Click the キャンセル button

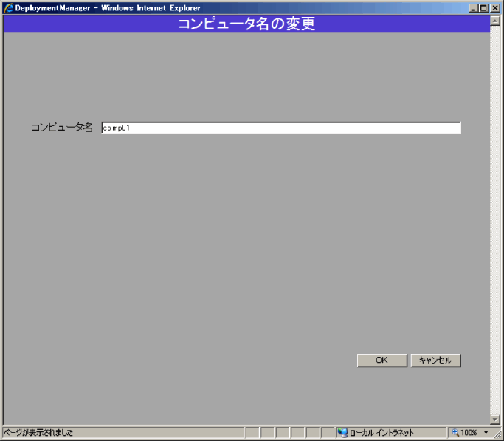(x=435, y=361)
